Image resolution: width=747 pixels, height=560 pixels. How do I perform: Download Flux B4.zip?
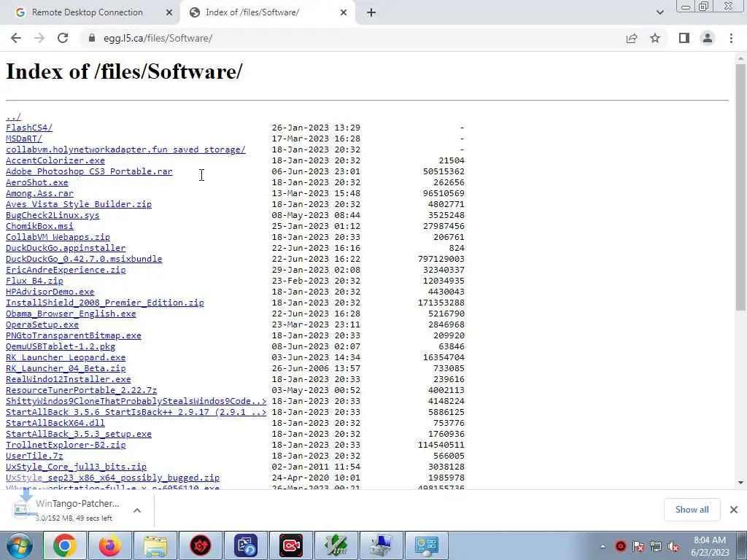(x=34, y=281)
